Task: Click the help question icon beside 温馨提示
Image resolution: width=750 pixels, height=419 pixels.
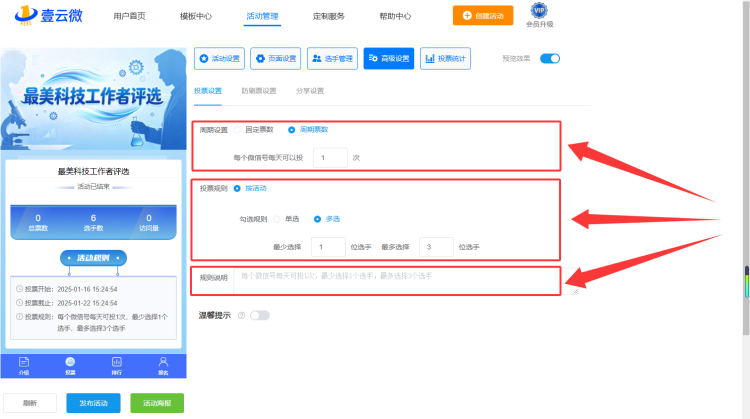Action: (x=241, y=315)
